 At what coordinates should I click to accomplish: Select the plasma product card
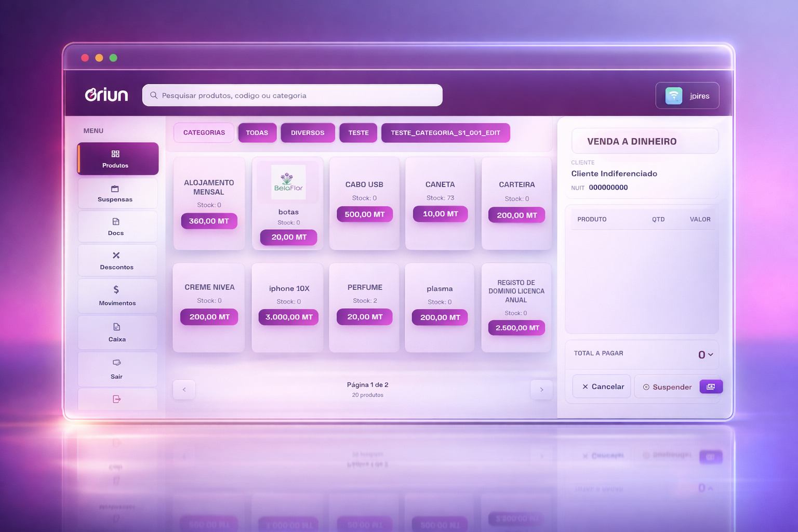(440, 308)
